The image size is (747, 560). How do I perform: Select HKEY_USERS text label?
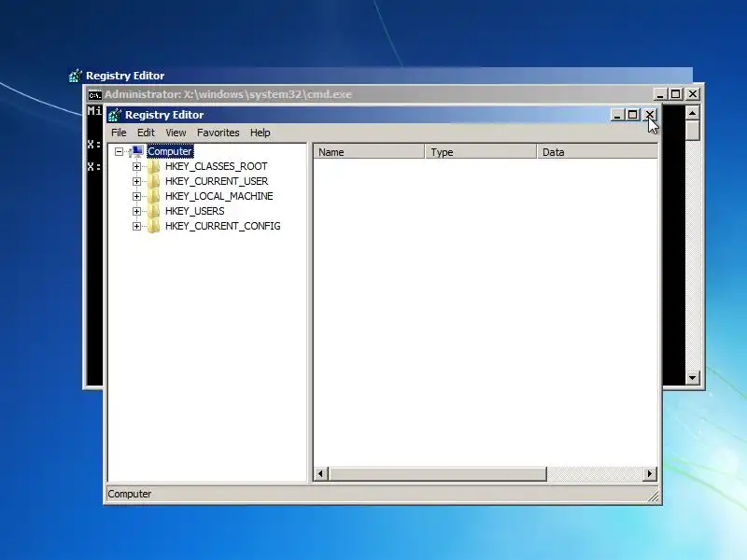[x=194, y=211]
